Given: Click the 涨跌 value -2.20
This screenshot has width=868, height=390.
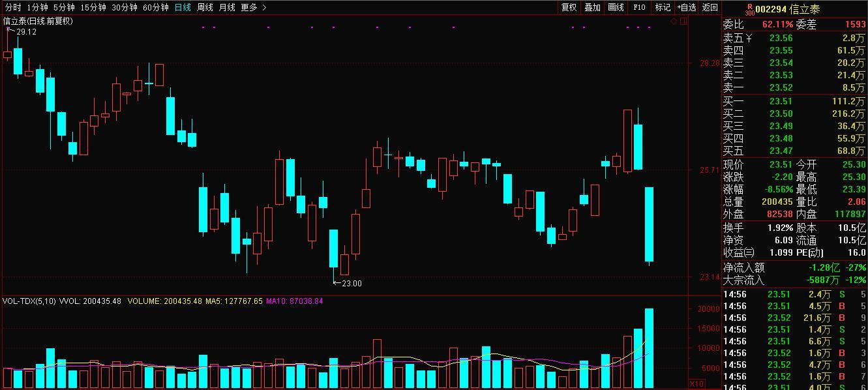Looking at the screenshot, I should coord(781,177).
